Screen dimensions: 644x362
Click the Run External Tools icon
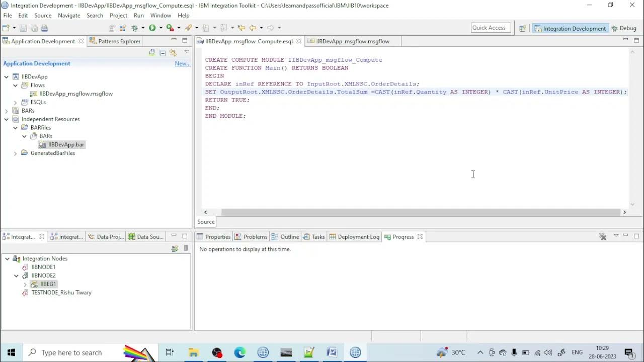(170, 28)
